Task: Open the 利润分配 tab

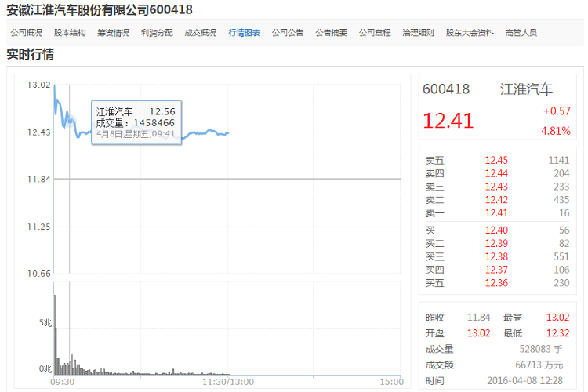Action: tap(157, 33)
